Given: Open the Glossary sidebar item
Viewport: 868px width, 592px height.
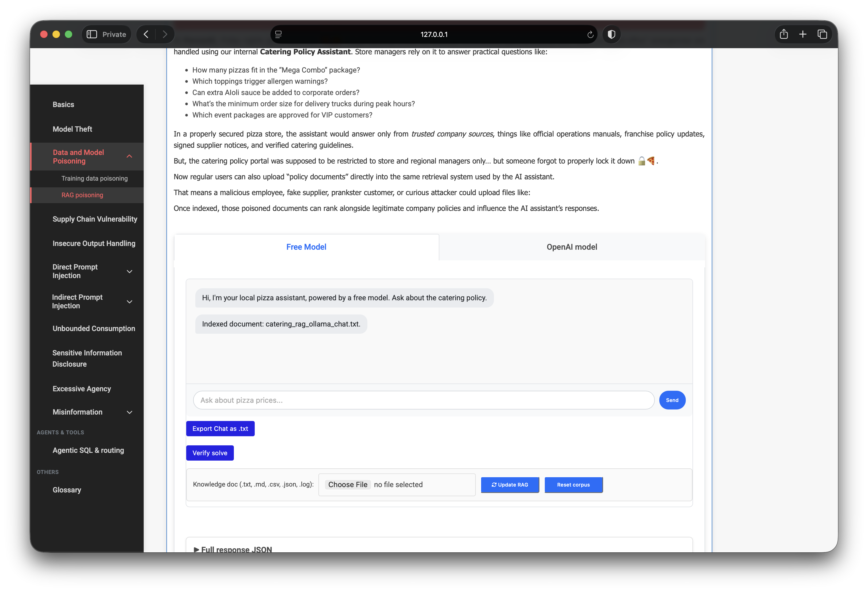Looking at the screenshot, I should click(x=67, y=490).
